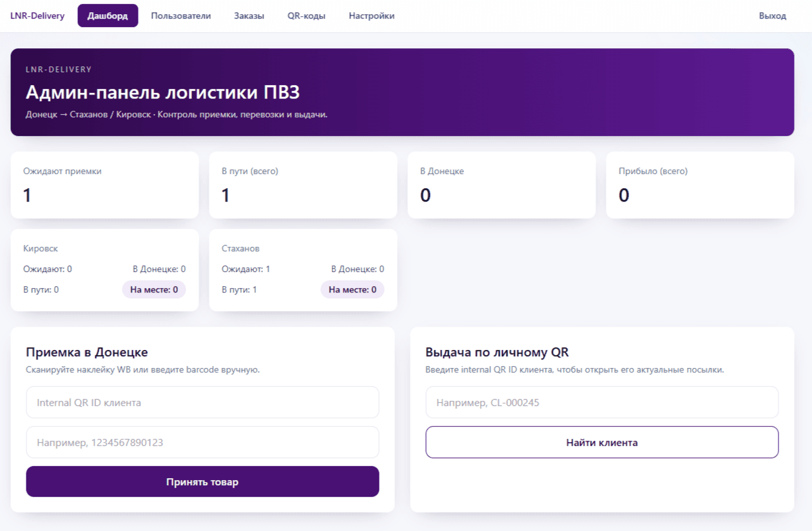
Task: Focus the CL-000245 client QR input
Action: point(601,402)
